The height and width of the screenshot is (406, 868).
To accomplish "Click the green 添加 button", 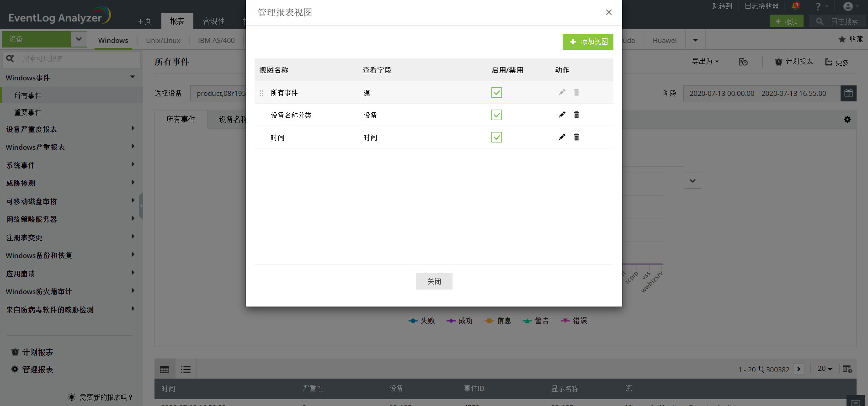I will pos(786,21).
